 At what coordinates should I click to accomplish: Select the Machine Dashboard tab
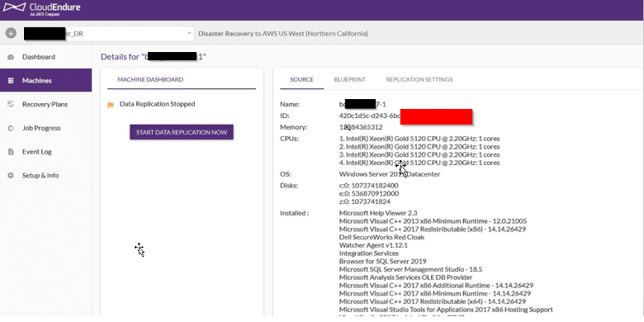coord(150,80)
